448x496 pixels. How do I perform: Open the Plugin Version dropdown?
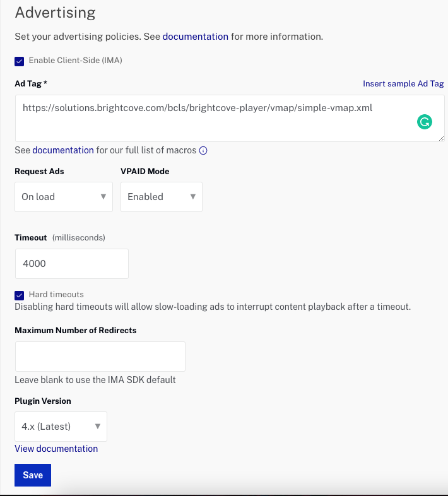61,427
